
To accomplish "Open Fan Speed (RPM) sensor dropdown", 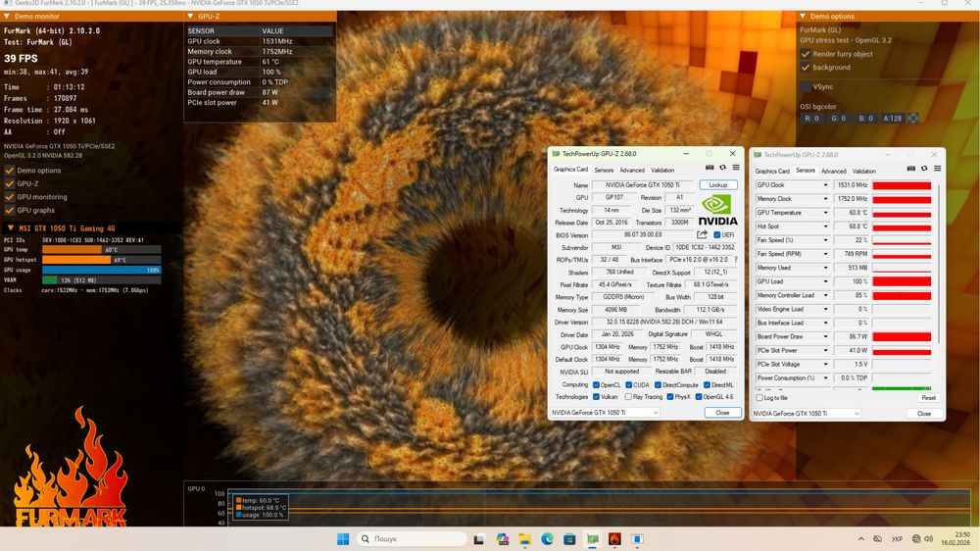I will click(x=825, y=254).
